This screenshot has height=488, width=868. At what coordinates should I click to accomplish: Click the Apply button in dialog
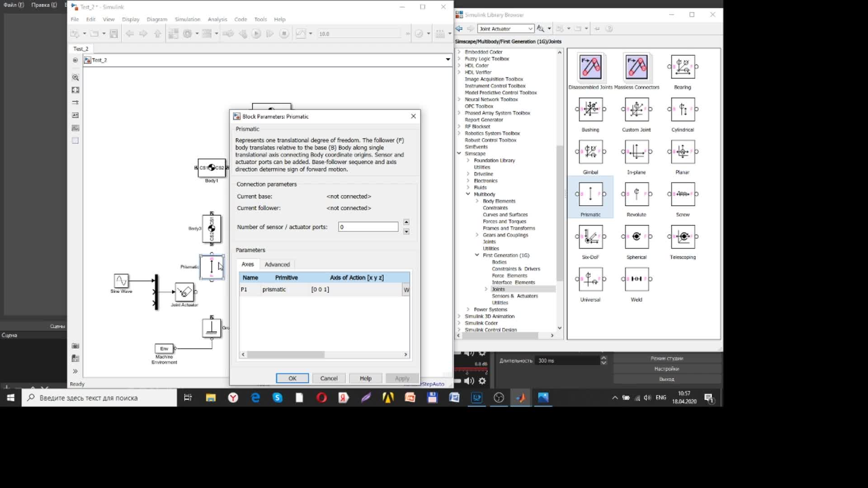coord(402,378)
